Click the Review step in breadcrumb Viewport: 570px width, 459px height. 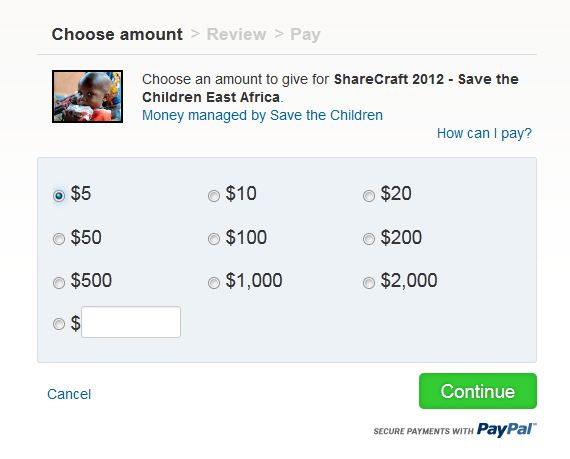pos(236,35)
